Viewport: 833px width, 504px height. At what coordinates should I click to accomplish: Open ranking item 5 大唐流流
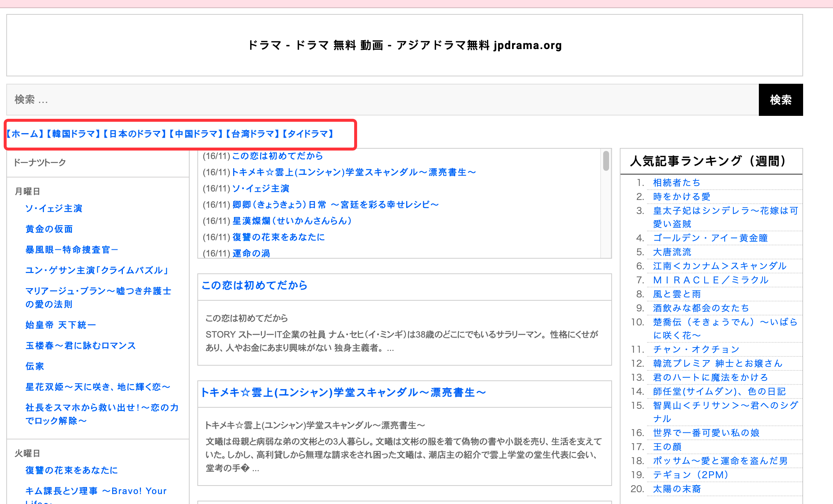(x=672, y=252)
